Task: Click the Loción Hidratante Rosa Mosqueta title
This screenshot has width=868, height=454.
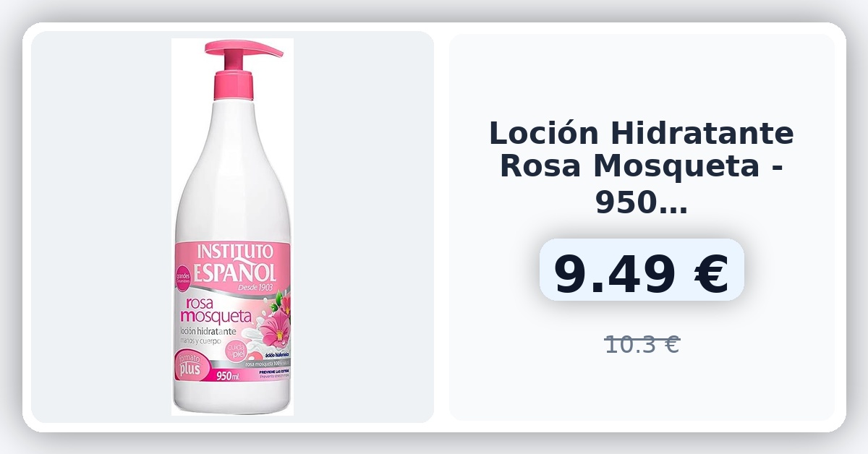Action: pyautogui.click(x=641, y=168)
